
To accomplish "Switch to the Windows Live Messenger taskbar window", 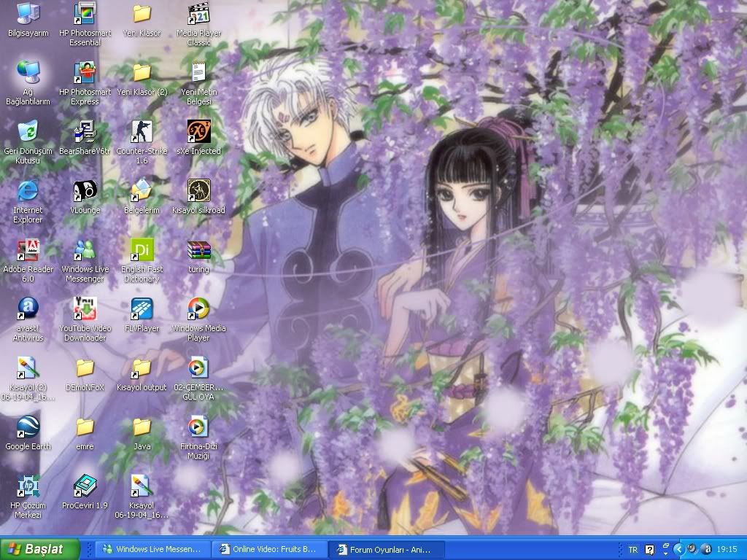I will 152,550.
